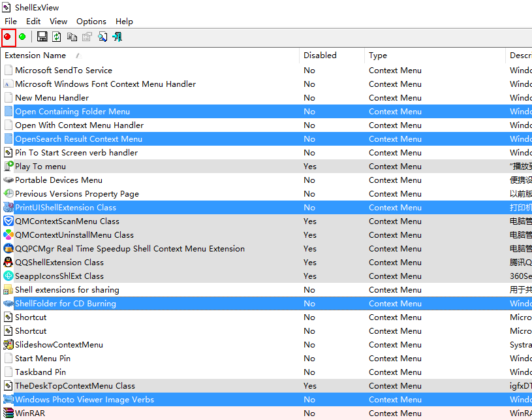
Task: Select Pin To Start Screen verb handler
Action: pyautogui.click(x=266, y=153)
